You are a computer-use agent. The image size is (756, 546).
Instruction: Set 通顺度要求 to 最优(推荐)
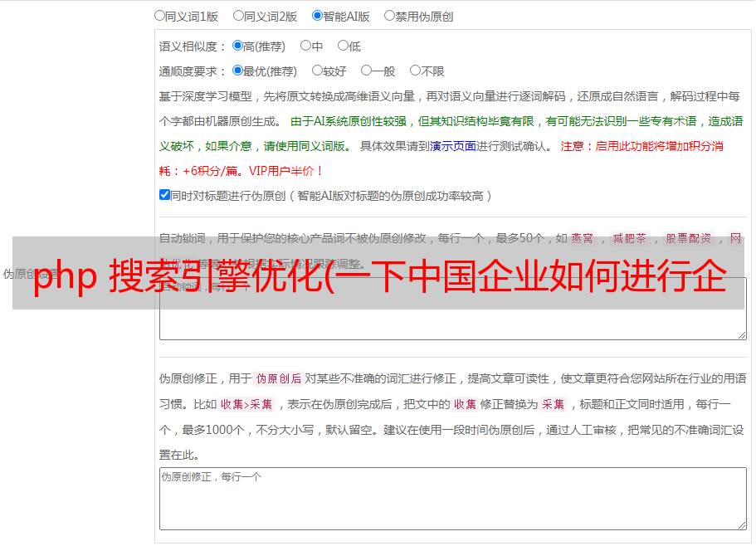pos(237,71)
